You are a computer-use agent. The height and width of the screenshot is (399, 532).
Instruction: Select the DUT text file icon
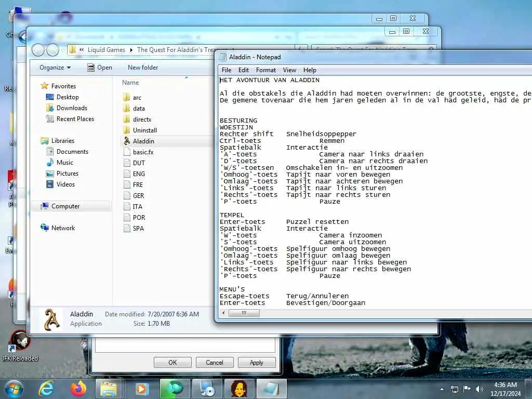[127, 163]
